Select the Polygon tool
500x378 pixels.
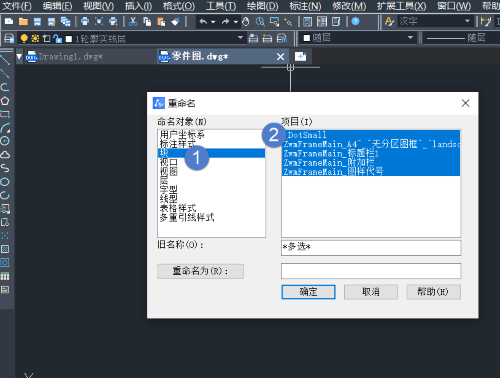5,101
